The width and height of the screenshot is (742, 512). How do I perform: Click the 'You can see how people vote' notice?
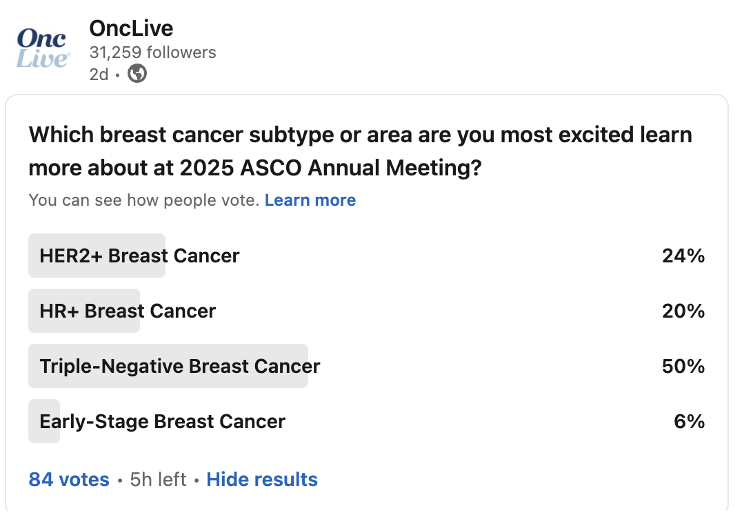click(143, 200)
